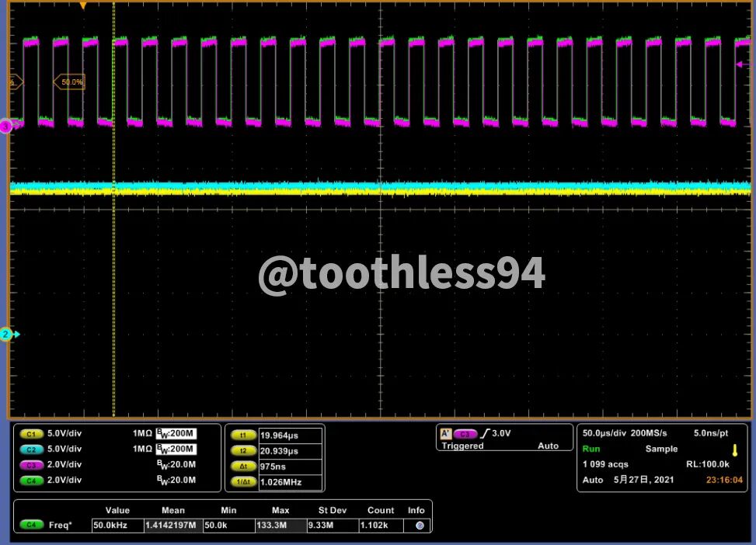Click the C2 5.0V/div scale

64,449
